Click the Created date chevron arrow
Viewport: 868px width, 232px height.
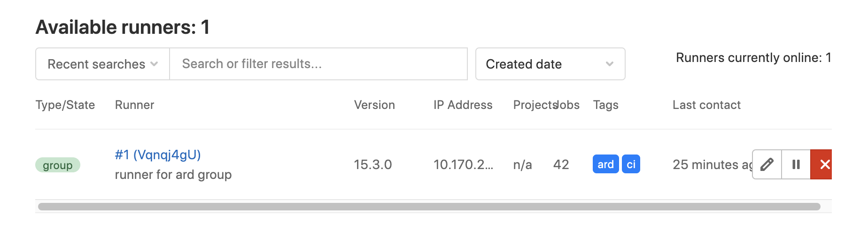click(x=610, y=64)
